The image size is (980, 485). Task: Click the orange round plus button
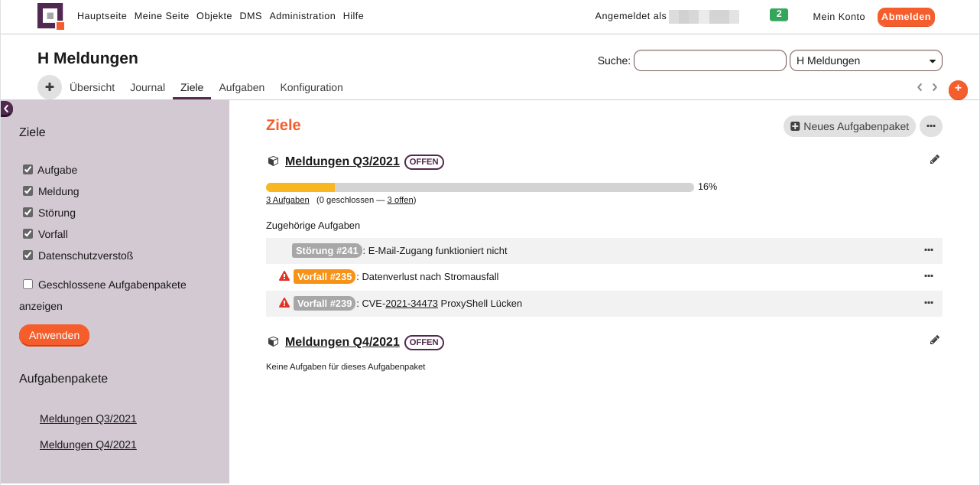tap(958, 90)
